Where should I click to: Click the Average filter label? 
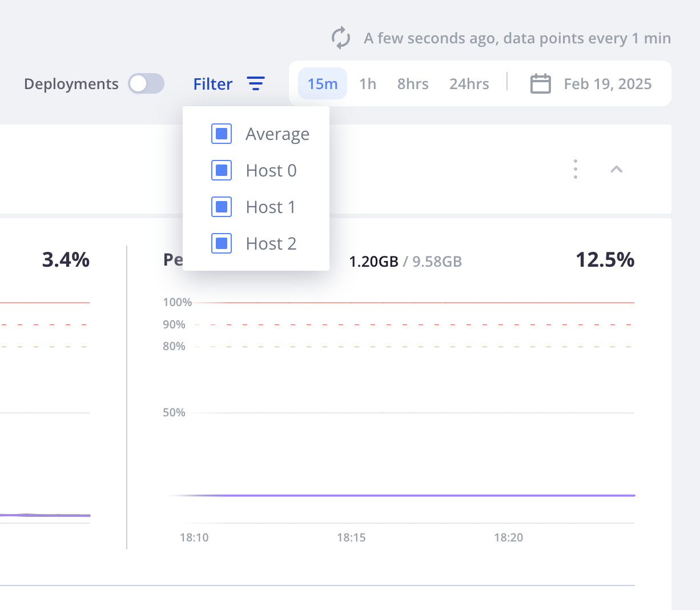(x=277, y=134)
